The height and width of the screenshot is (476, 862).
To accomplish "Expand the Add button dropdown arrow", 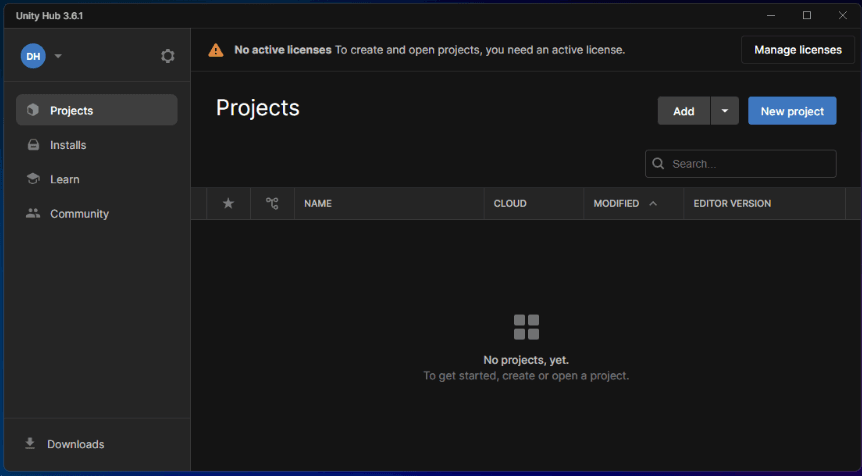I will (725, 111).
